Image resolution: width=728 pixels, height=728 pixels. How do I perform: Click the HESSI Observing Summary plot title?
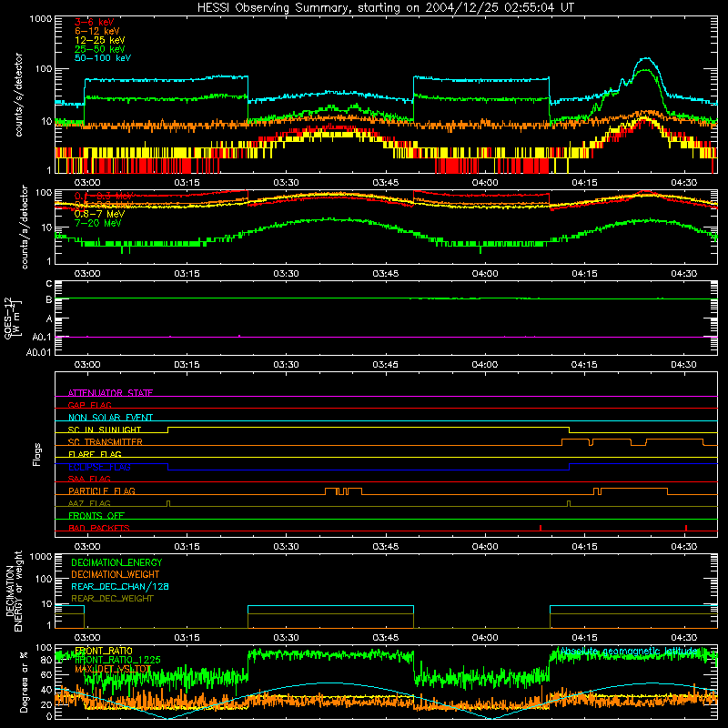click(x=385, y=7)
